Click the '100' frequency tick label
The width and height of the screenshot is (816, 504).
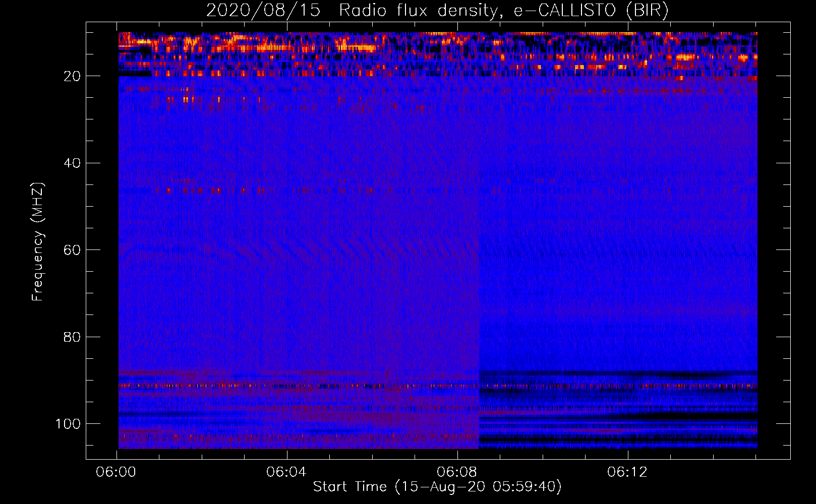68,424
